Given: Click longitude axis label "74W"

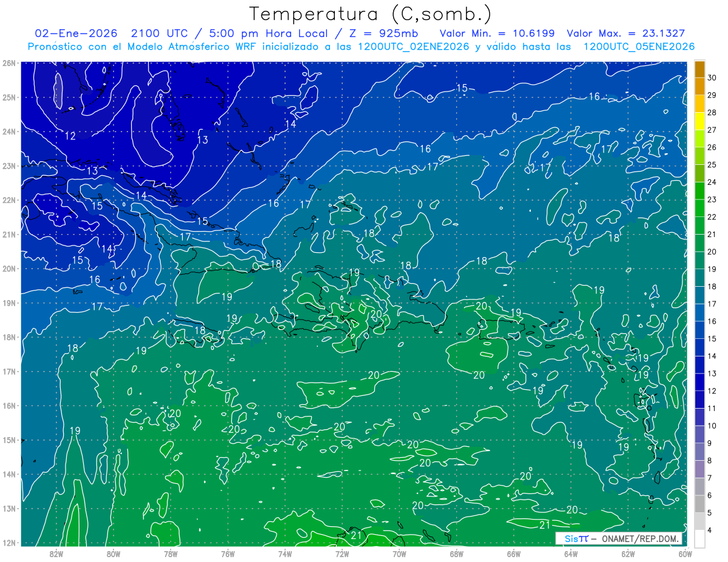Looking at the screenshot, I should [285, 554].
